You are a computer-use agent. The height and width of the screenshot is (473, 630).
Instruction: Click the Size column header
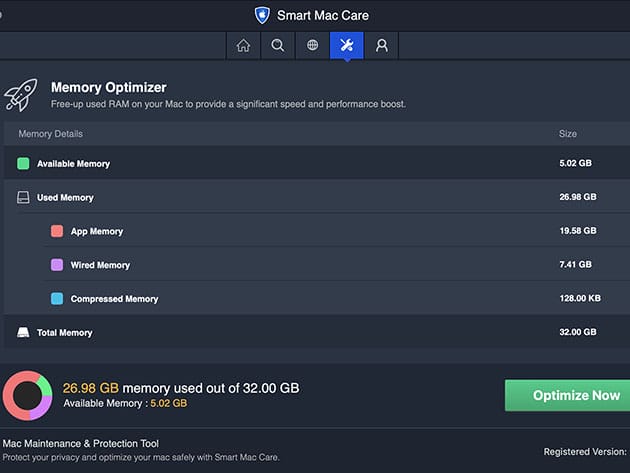(567, 134)
